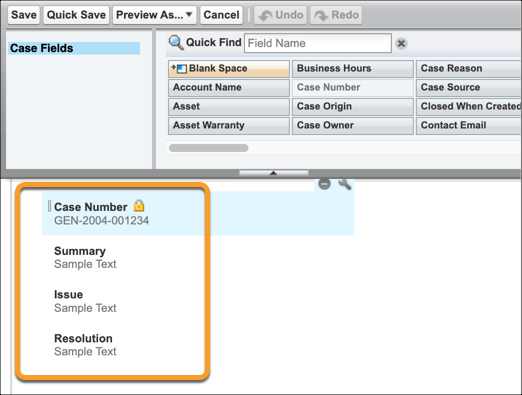Image resolution: width=522 pixels, height=395 pixels.
Task: Select the Blank Space palette item
Action: [229, 69]
